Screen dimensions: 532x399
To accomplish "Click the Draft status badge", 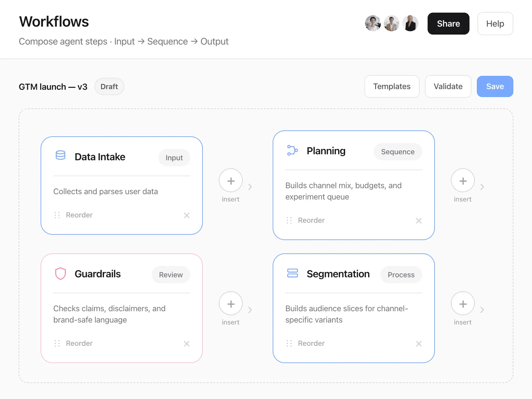I will coord(109,86).
